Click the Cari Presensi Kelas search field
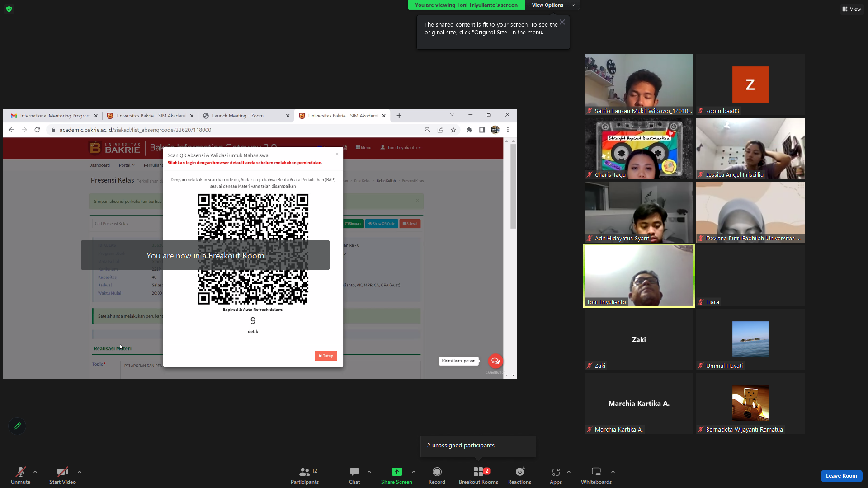Viewport: 868px width, 488px height. 127,224
